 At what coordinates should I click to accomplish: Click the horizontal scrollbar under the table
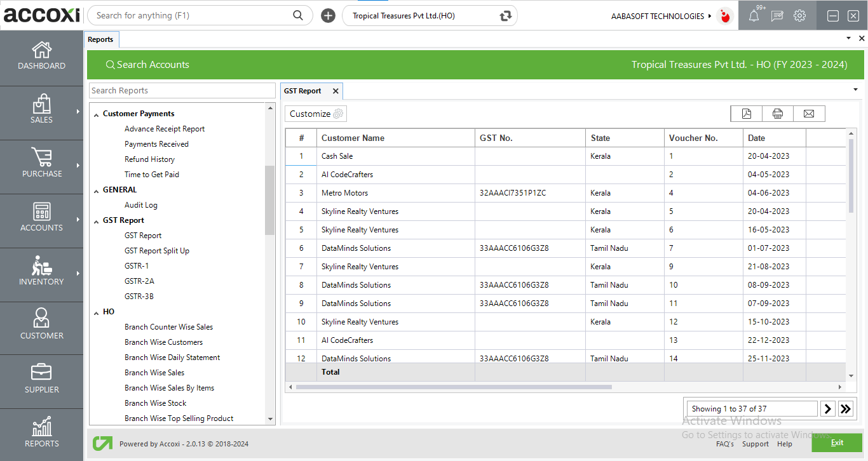click(x=453, y=387)
